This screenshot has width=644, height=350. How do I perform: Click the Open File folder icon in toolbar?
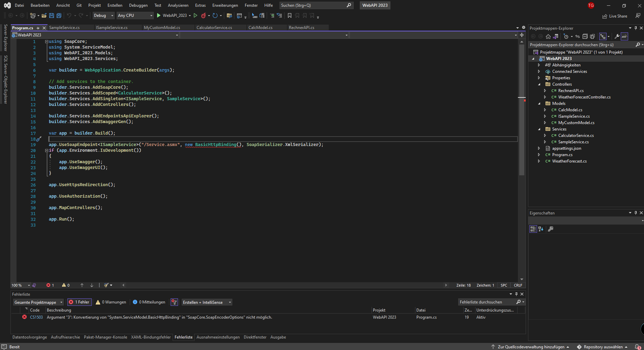pos(44,16)
